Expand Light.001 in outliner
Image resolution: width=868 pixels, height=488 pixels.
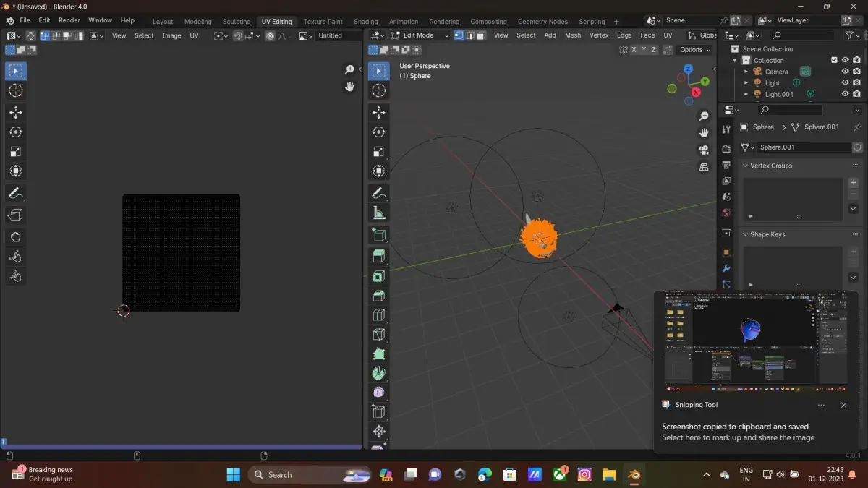[746, 94]
